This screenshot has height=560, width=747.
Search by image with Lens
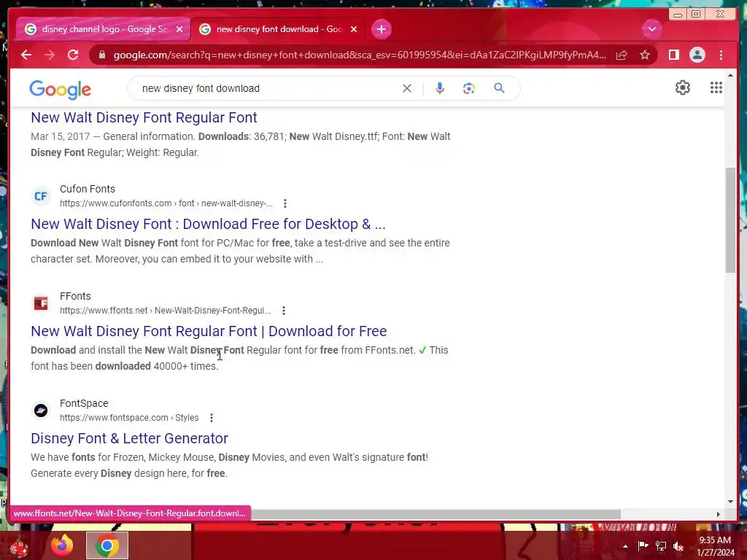(469, 88)
